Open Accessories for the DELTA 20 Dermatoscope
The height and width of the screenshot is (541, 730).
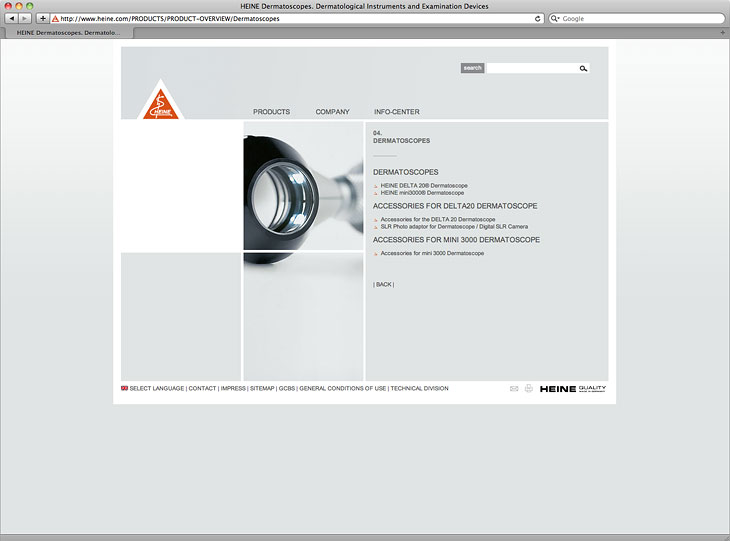pyautogui.click(x=438, y=219)
